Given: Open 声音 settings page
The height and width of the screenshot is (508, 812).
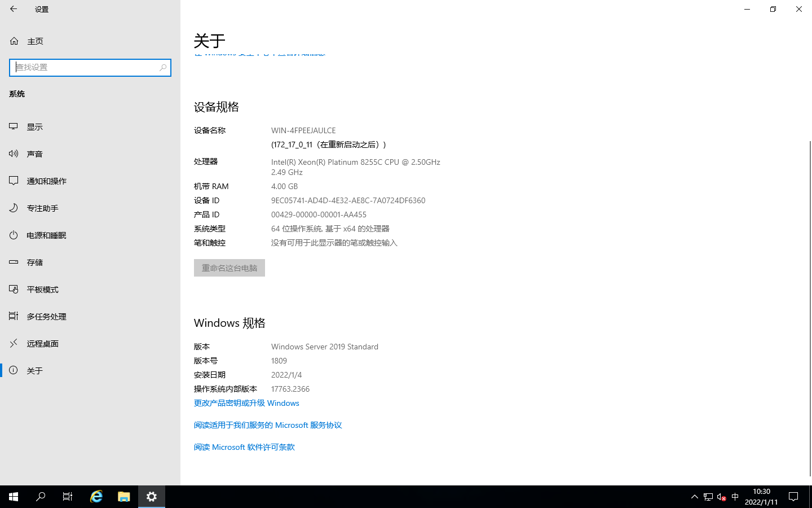Looking at the screenshot, I should tap(90, 154).
